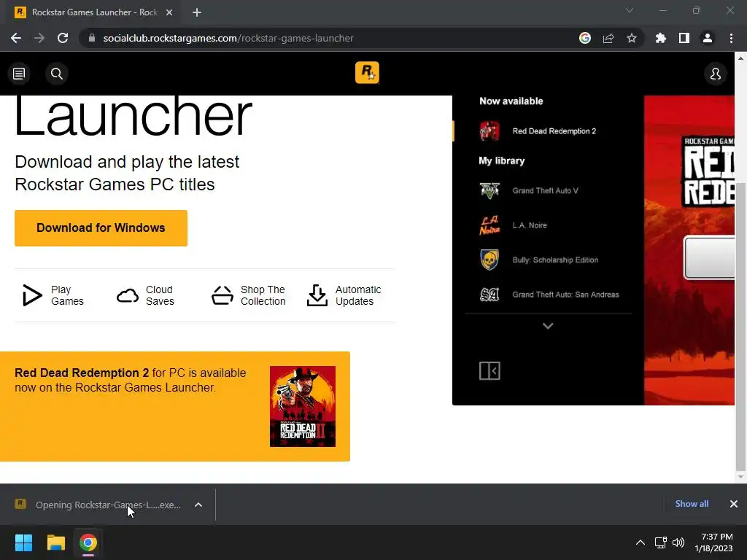Click the Automatic Updates label
747x560 pixels.
(x=357, y=295)
